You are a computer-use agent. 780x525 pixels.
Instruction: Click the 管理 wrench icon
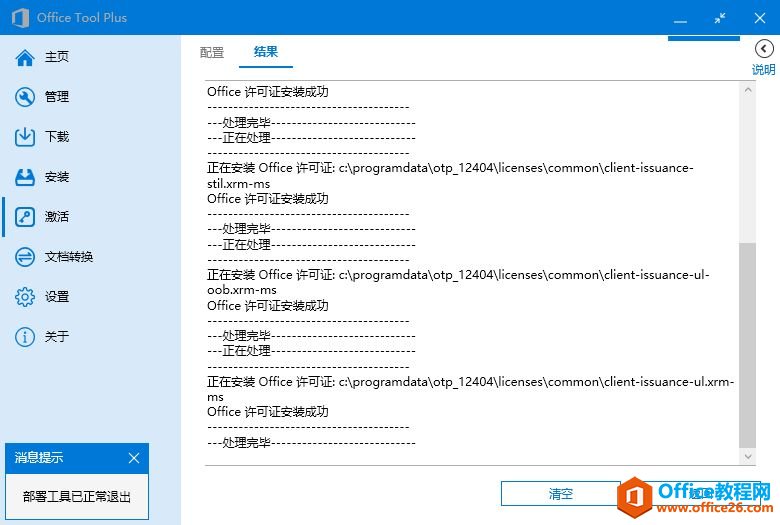tap(25, 97)
